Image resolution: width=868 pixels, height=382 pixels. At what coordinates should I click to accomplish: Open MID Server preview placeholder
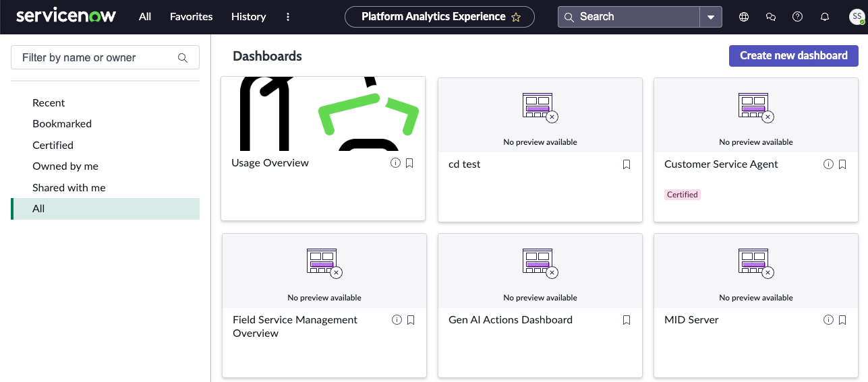click(756, 271)
